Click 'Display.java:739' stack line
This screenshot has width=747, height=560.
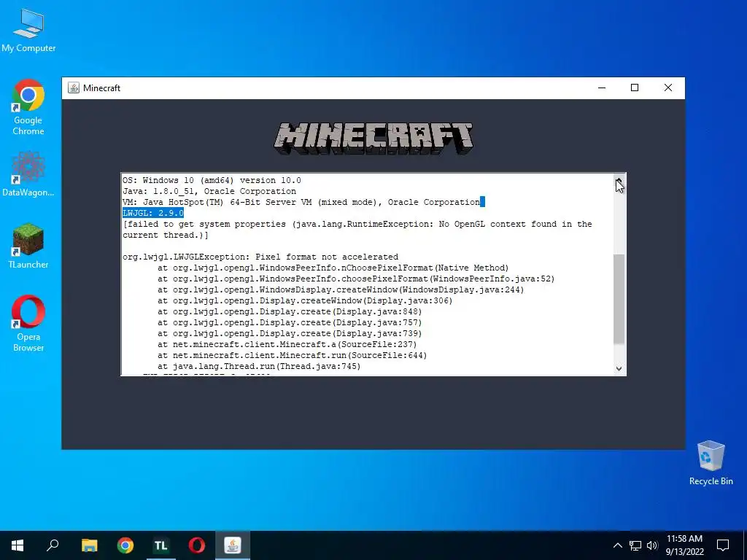[x=290, y=334]
